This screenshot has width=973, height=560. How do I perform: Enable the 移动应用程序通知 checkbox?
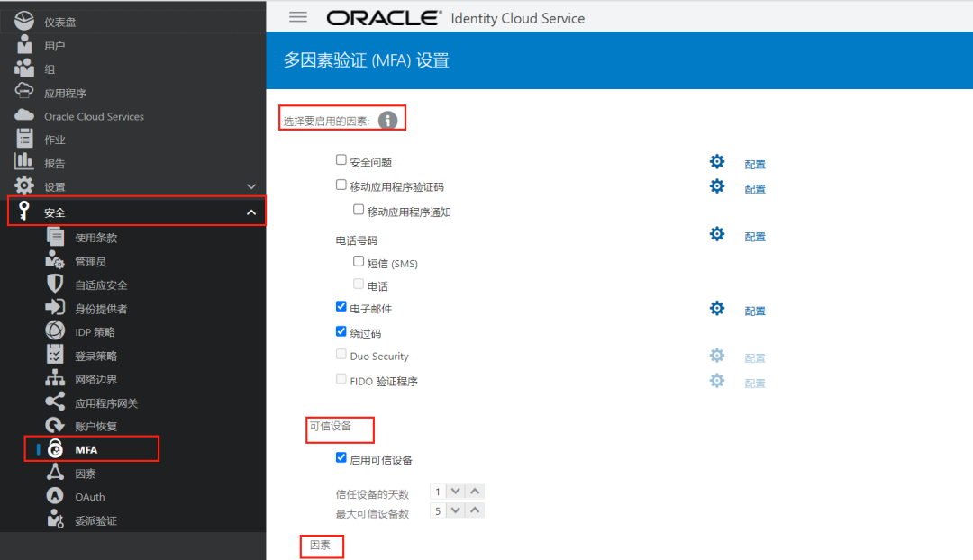[359, 210]
